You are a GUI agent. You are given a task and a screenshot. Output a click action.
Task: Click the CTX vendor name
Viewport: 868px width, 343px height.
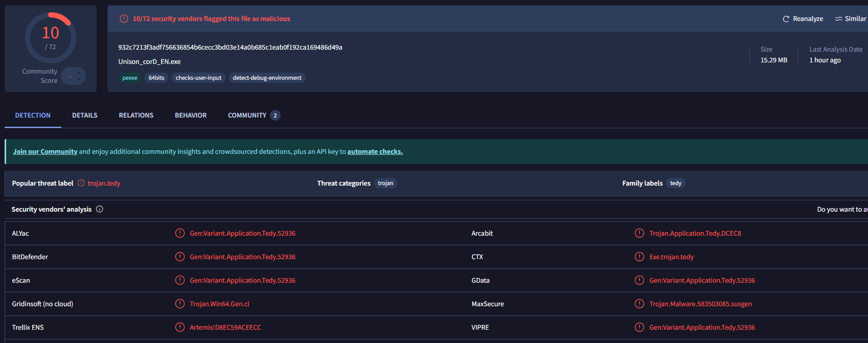pos(477,257)
